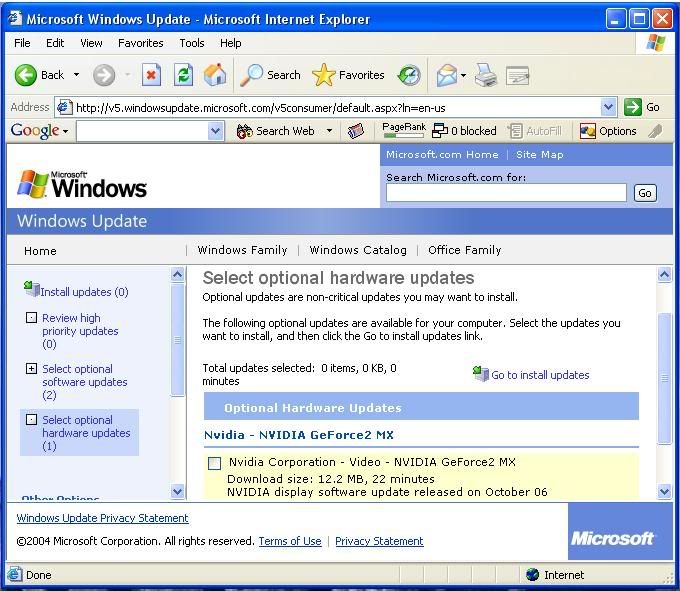Check the Nvidia Corporation Video update box

coord(215,463)
